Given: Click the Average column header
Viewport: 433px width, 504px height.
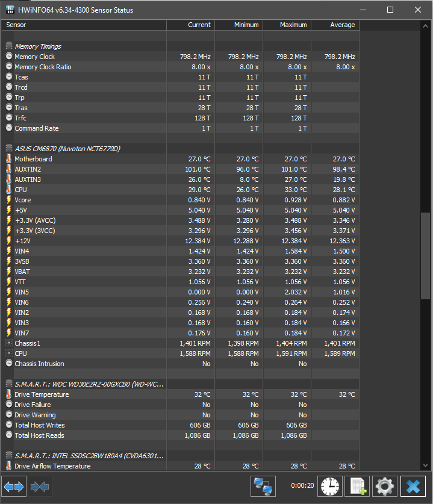Looking at the screenshot, I should (335, 25).
